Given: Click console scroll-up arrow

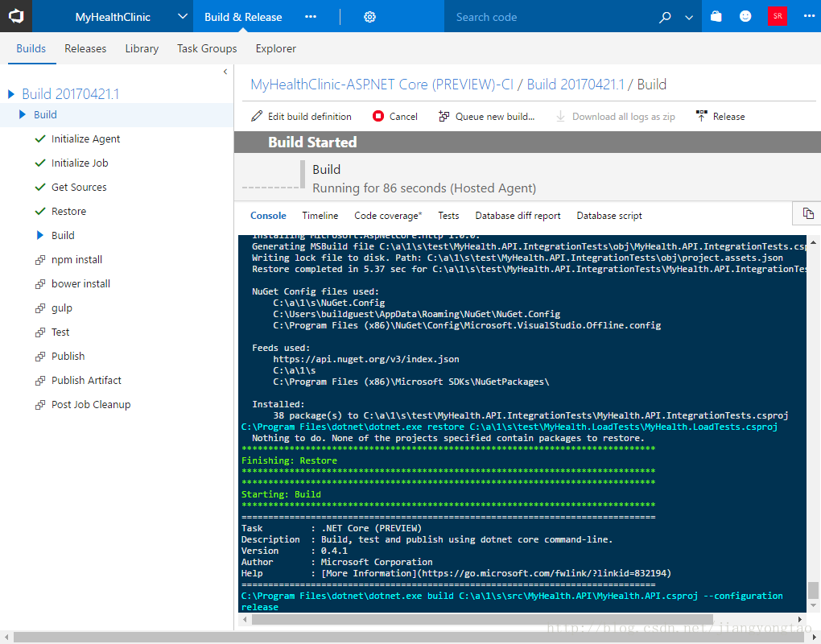Looking at the screenshot, I should click(x=813, y=242).
